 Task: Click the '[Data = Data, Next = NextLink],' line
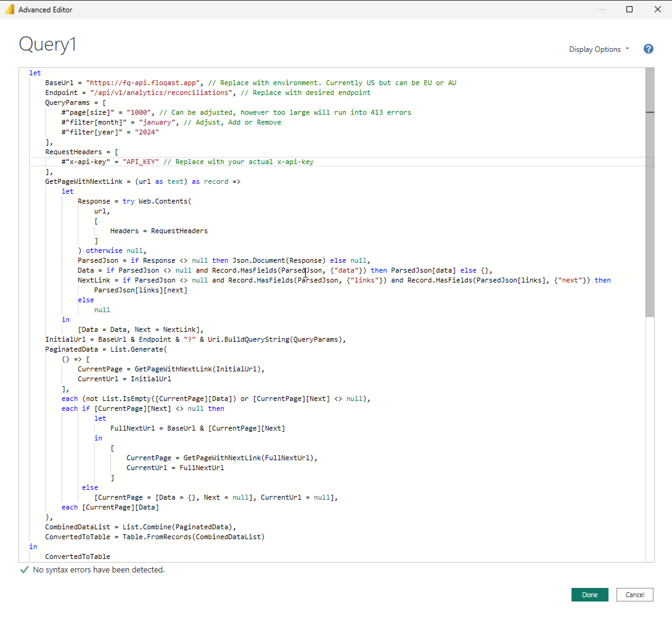141,329
